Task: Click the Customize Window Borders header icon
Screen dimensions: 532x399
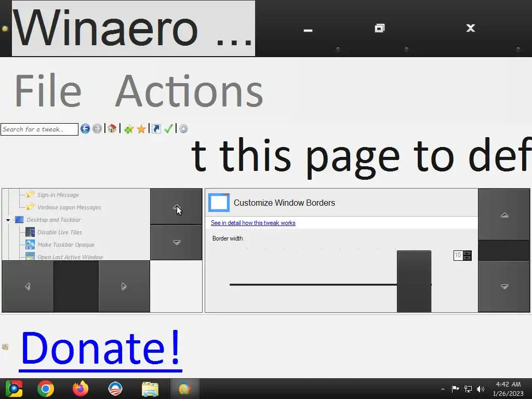Action: 219,203
